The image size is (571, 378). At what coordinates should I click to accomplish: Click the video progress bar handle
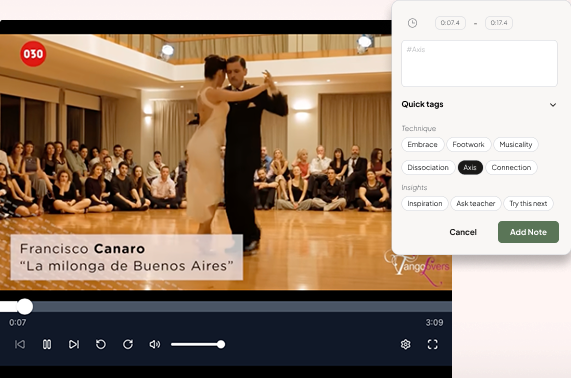25,307
